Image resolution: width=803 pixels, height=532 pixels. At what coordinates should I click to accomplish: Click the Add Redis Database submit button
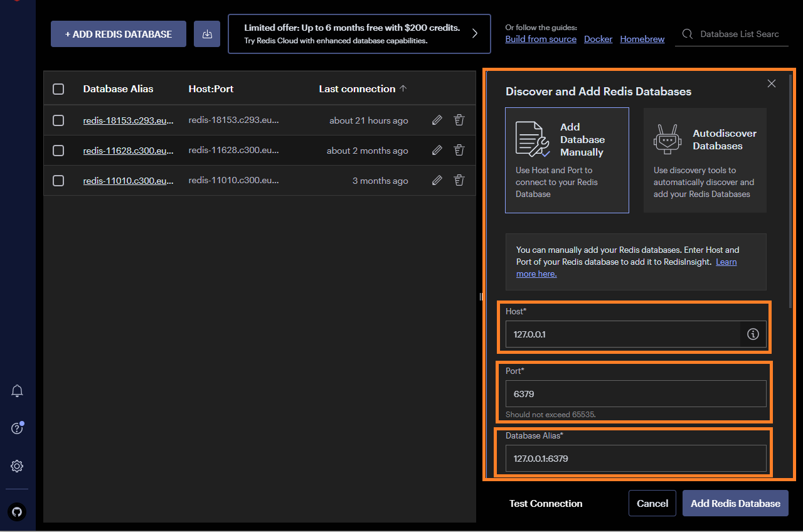pyautogui.click(x=735, y=503)
